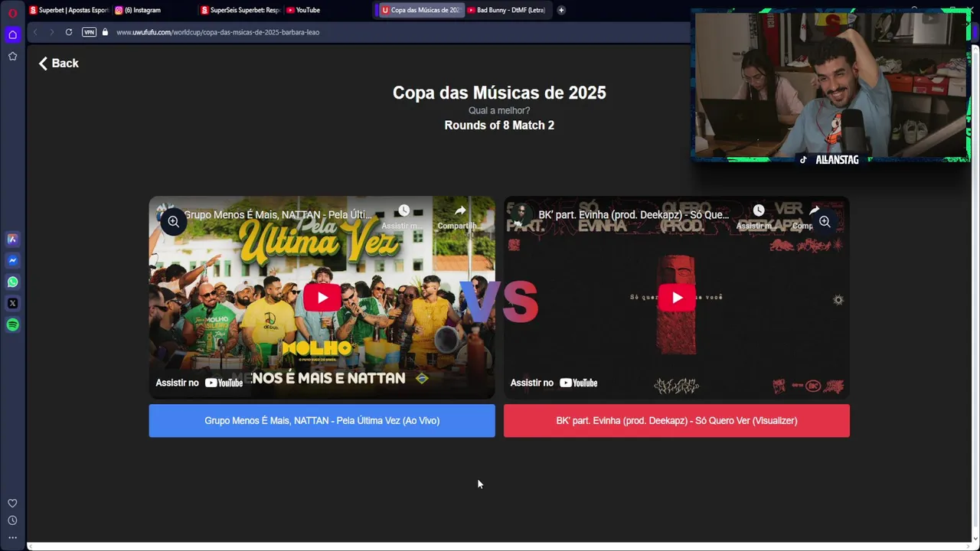Click Watch later on left video
Viewport: 980px width, 551px height.
(x=403, y=216)
